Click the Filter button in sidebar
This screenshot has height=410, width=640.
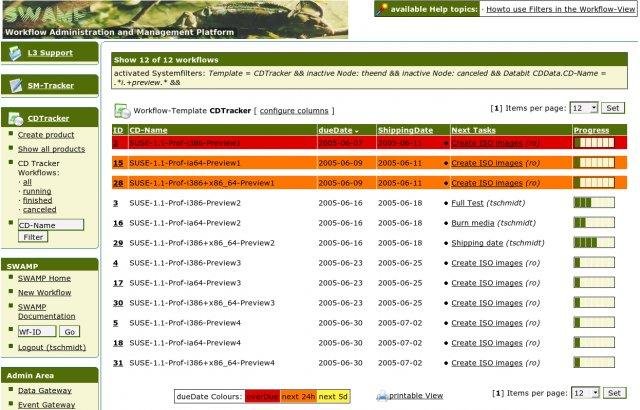[33, 237]
